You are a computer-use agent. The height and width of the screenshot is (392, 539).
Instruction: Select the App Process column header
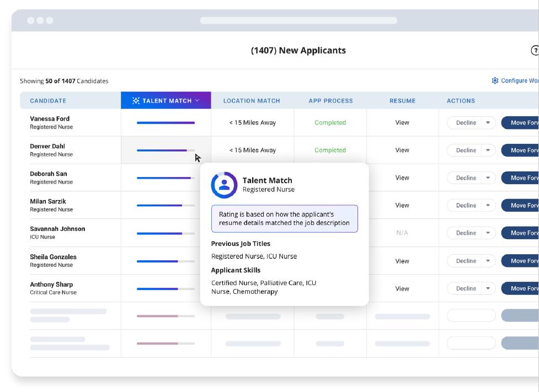330,101
